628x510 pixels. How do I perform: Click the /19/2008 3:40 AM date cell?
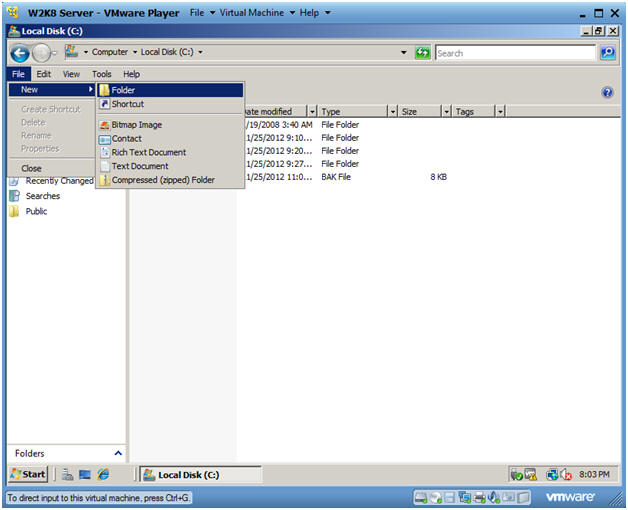click(279, 125)
